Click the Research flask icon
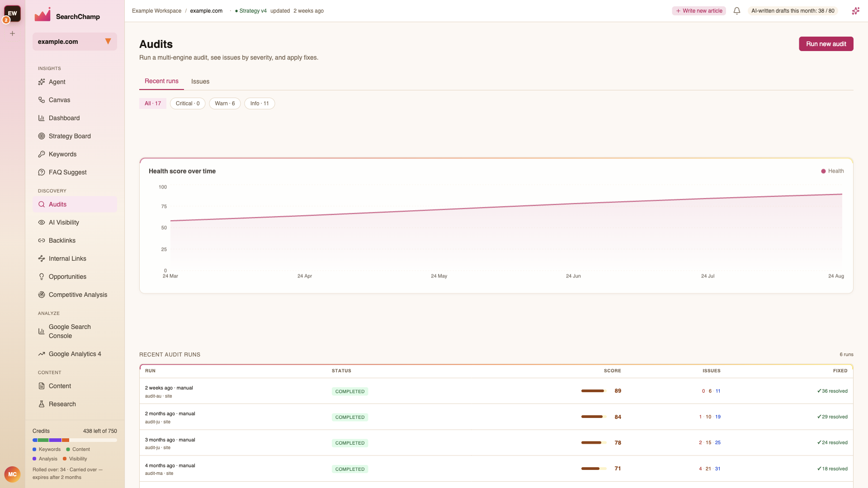This screenshot has height=488, width=868. pyautogui.click(x=42, y=404)
